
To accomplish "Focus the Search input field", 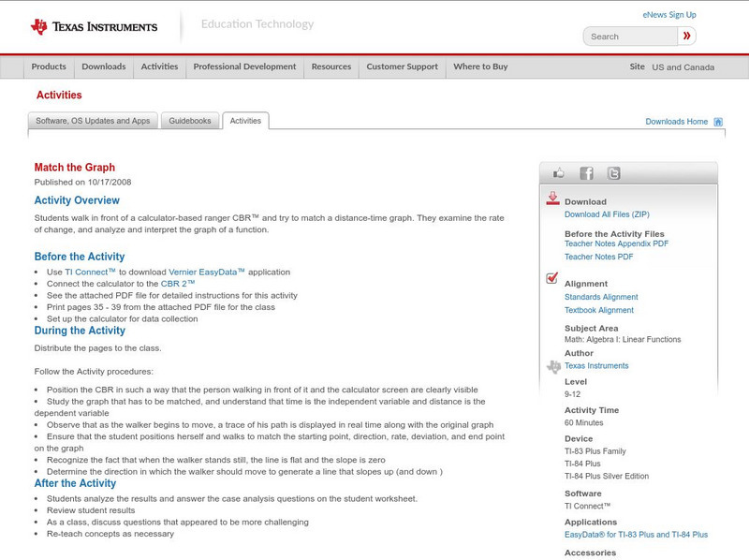I will (630, 37).
